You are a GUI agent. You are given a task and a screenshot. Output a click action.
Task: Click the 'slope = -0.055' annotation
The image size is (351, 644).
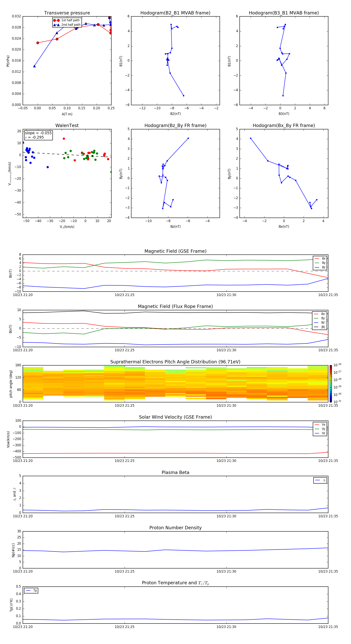point(38,133)
